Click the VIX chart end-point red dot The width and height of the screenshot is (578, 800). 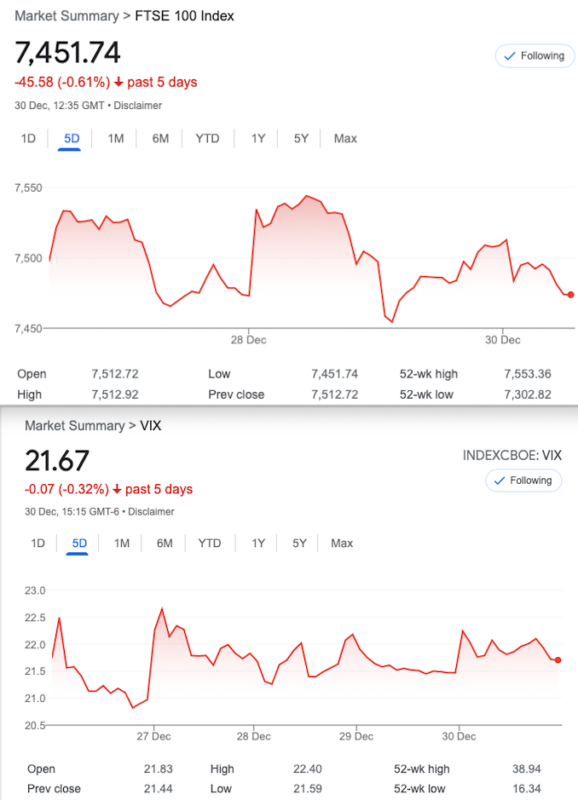pyautogui.click(x=558, y=660)
